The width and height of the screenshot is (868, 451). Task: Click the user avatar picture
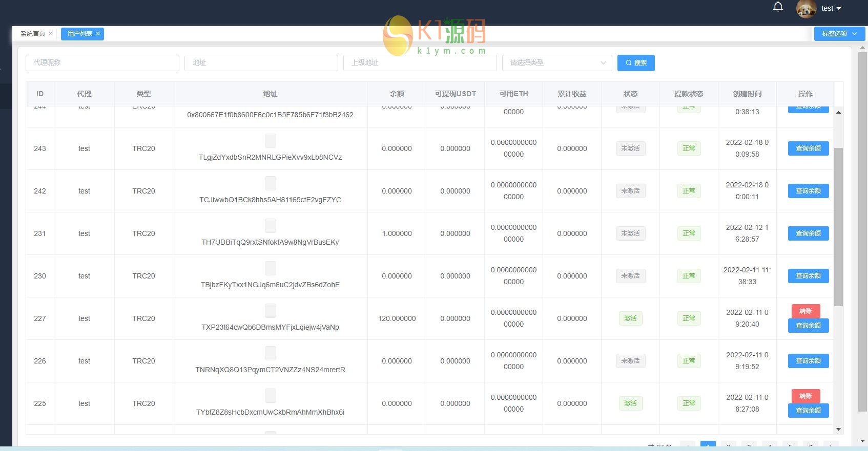(806, 9)
